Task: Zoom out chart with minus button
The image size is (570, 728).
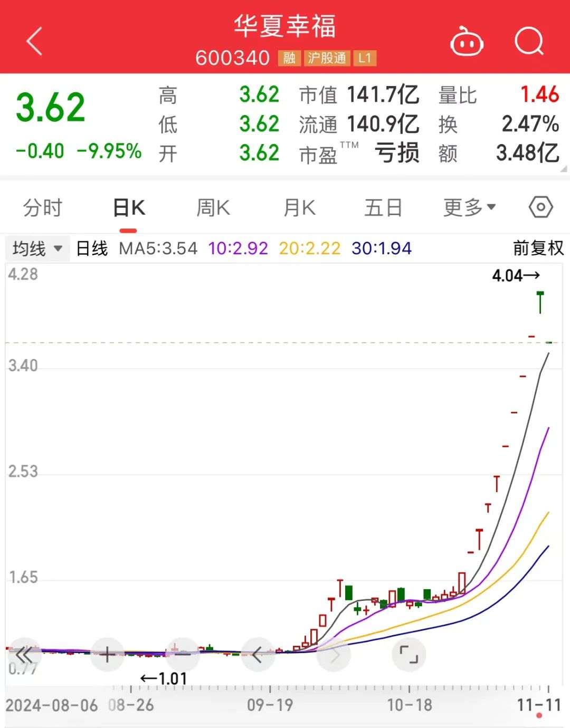Action: [182, 655]
